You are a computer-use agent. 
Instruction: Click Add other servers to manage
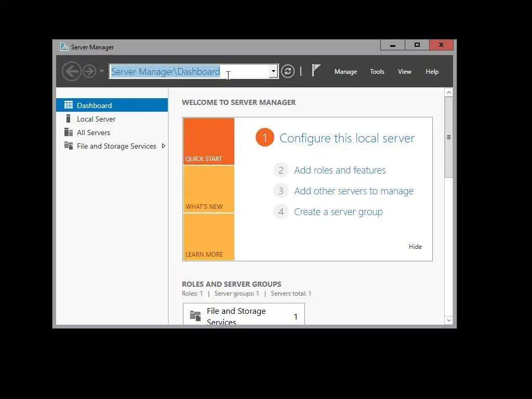(353, 191)
